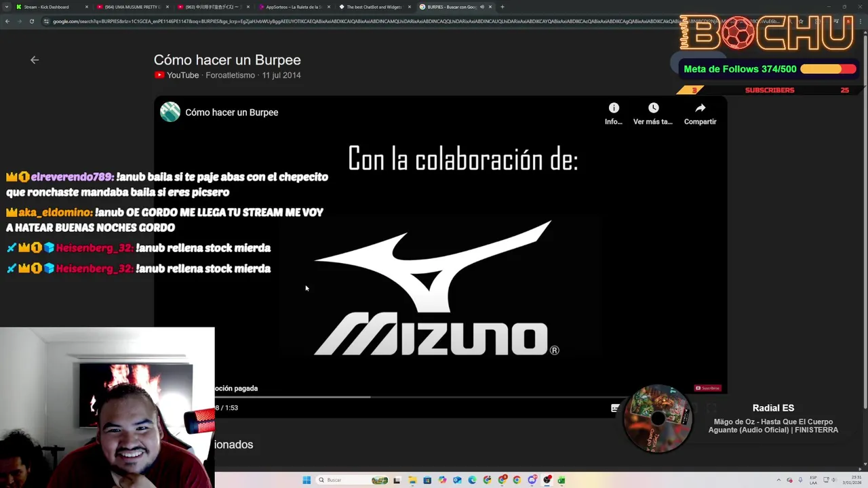This screenshot has height=488, width=868.
Task: Open Foroatletismo channel avatar in the player
Action: (170, 112)
